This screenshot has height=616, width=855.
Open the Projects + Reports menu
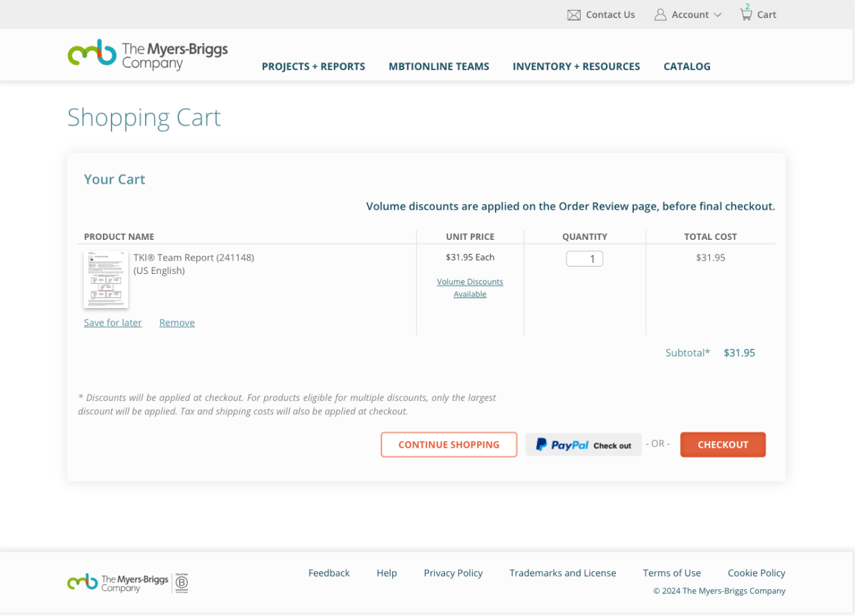click(x=313, y=66)
